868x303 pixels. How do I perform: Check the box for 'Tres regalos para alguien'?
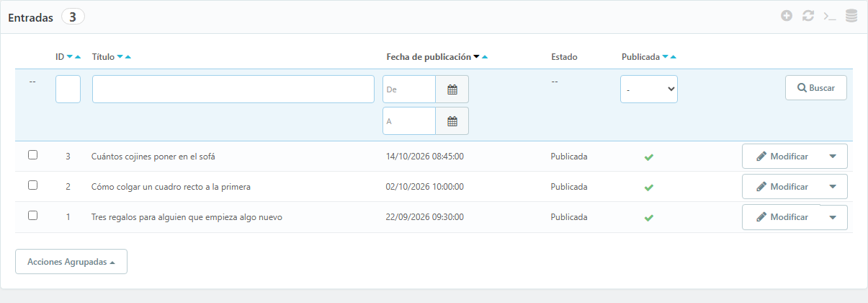(x=32, y=216)
